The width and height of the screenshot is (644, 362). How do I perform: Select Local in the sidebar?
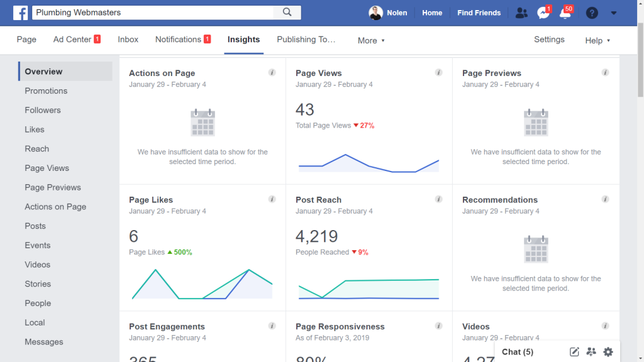pyautogui.click(x=35, y=322)
